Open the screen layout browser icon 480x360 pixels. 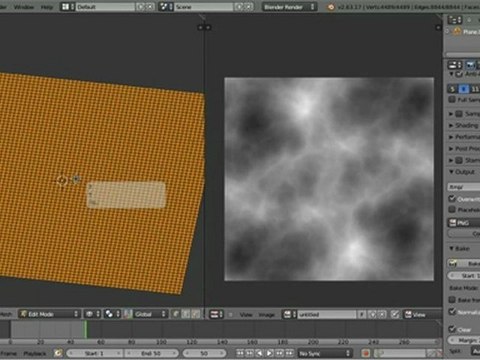68,7
